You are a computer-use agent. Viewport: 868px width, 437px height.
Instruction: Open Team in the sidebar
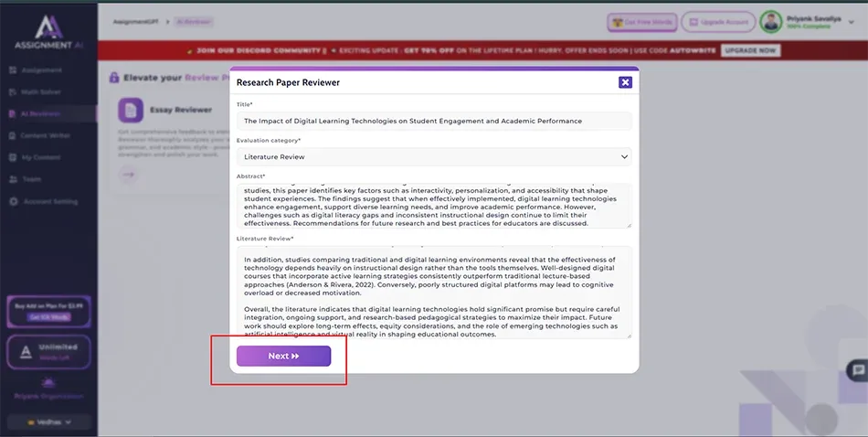(31, 179)
